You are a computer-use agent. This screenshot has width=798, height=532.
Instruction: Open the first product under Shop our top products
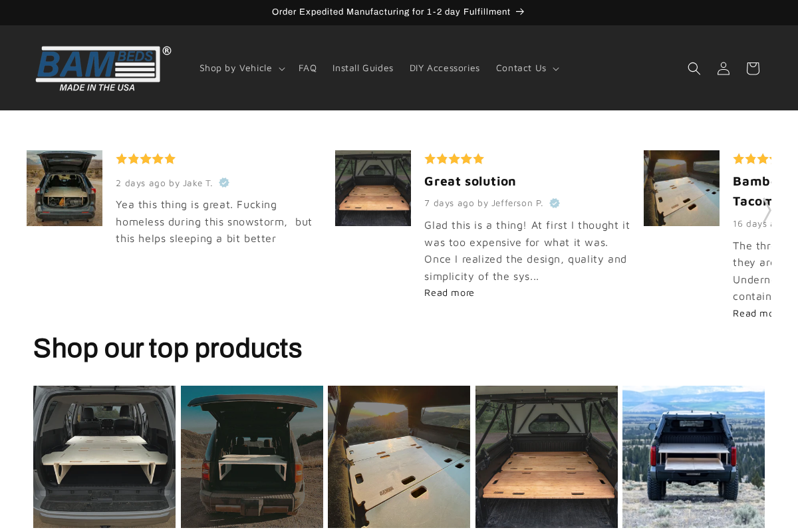[x=104, y=456]
